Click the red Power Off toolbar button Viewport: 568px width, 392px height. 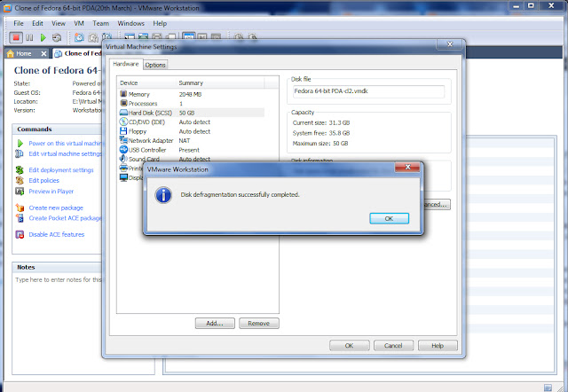[x=16, y=37]
